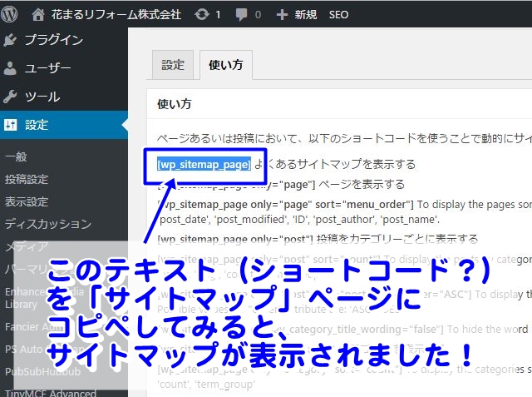Click the 使い方 section heading
Image resolution: width=532 pixels, height=397 pixels.
tap(175, 104)
